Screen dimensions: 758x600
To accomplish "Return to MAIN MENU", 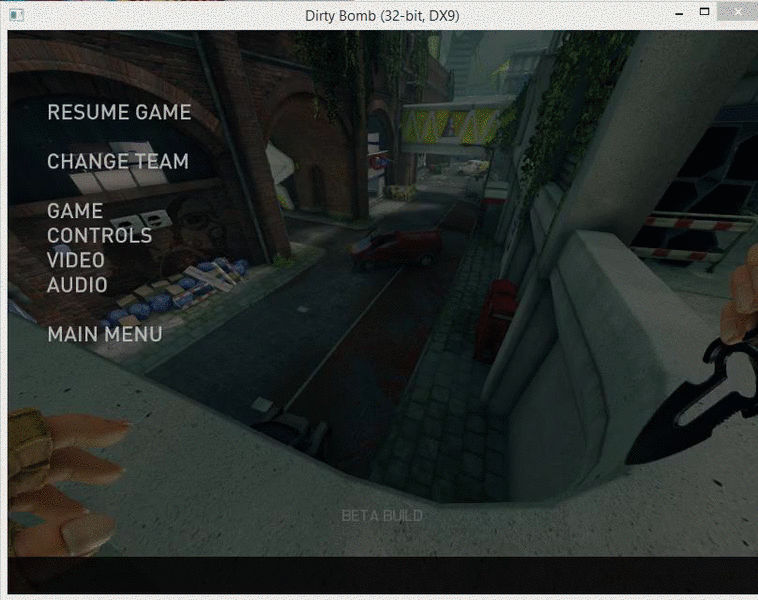I will (105, 334).
